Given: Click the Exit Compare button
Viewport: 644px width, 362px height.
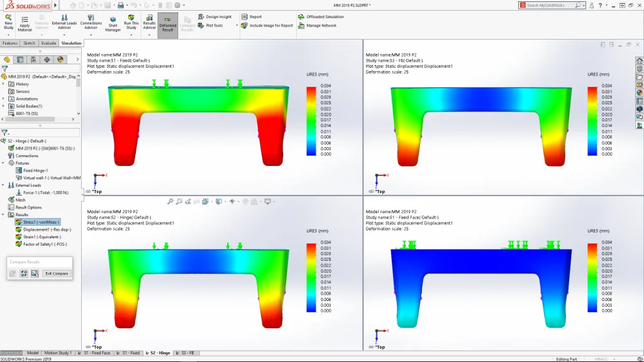Looking at the screenshot, I should pos(56,273).
